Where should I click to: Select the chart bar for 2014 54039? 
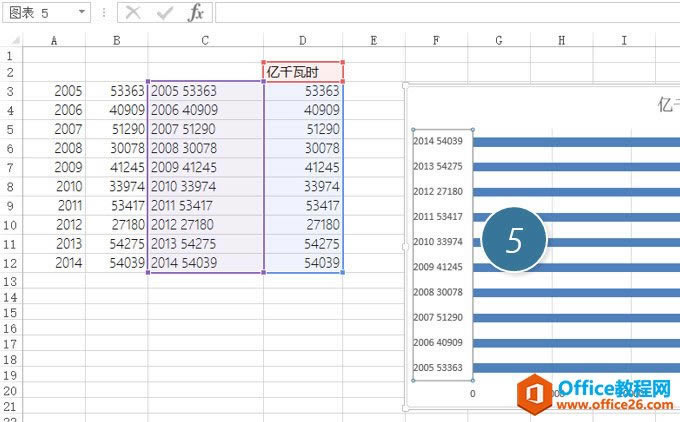click(x=575, y=141)
